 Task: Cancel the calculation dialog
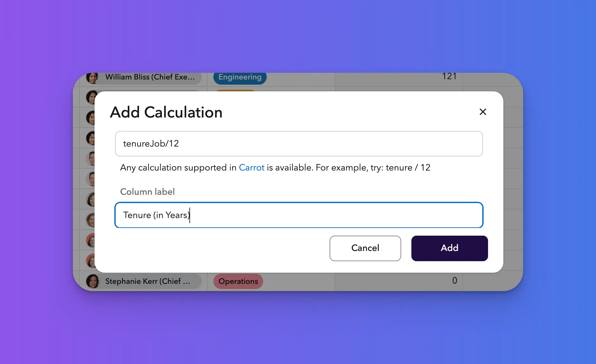tap(365, 248)
